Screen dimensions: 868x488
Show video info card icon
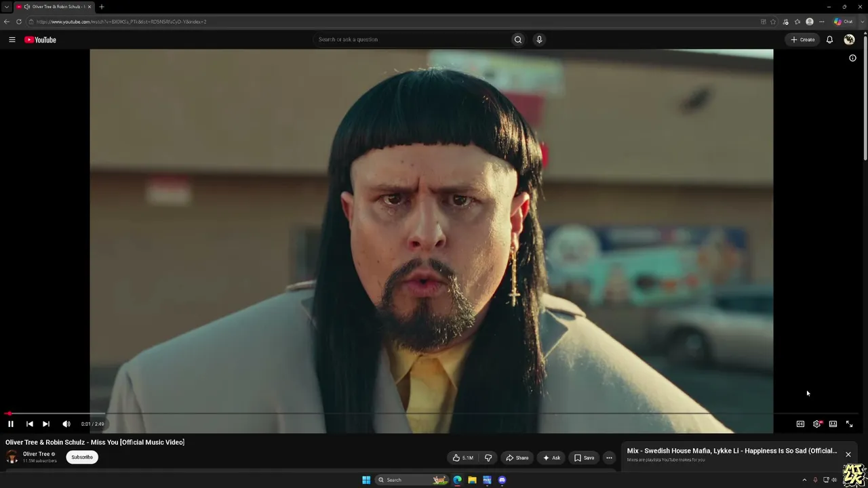coord(852,58)
